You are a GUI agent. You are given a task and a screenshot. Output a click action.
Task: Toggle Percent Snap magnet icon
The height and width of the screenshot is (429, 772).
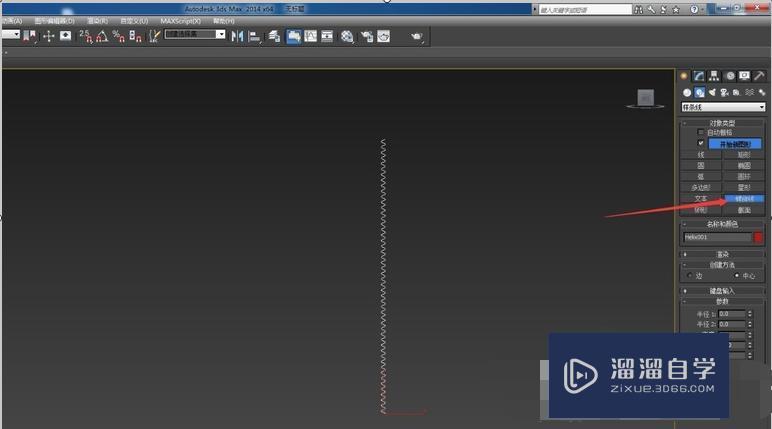119,36
